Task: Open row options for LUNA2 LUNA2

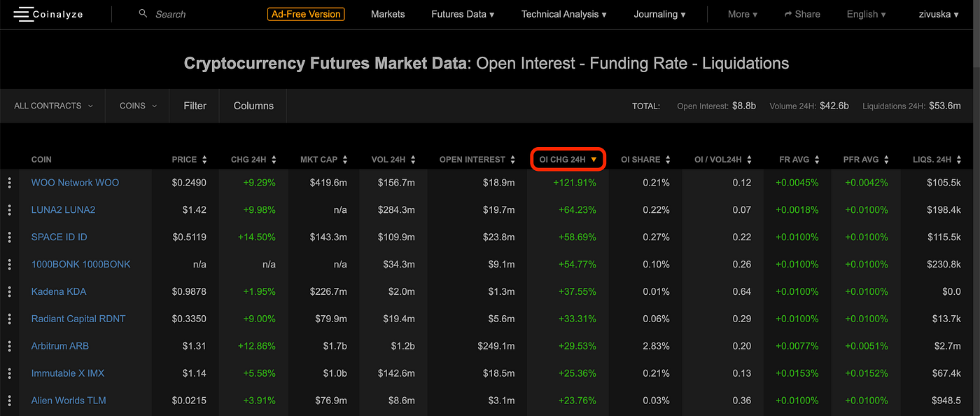Action: (x=10, y=210)
